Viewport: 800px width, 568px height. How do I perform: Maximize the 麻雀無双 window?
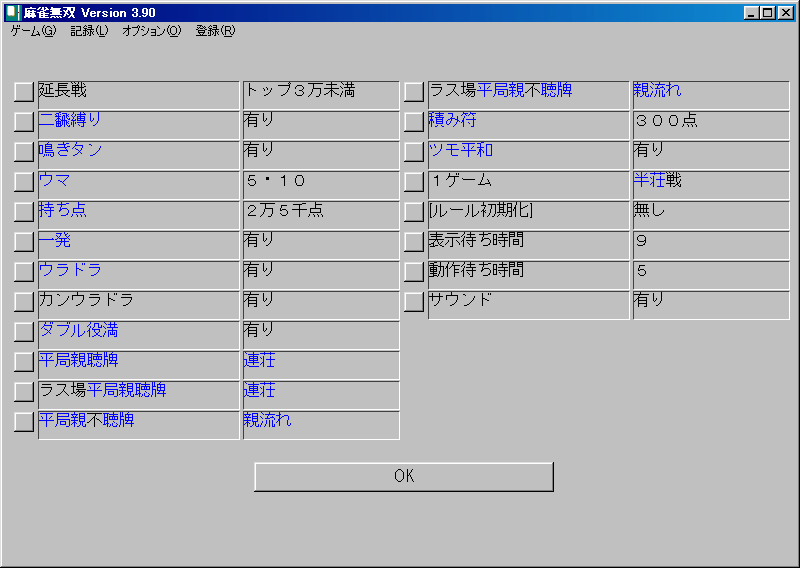(767, 12)
